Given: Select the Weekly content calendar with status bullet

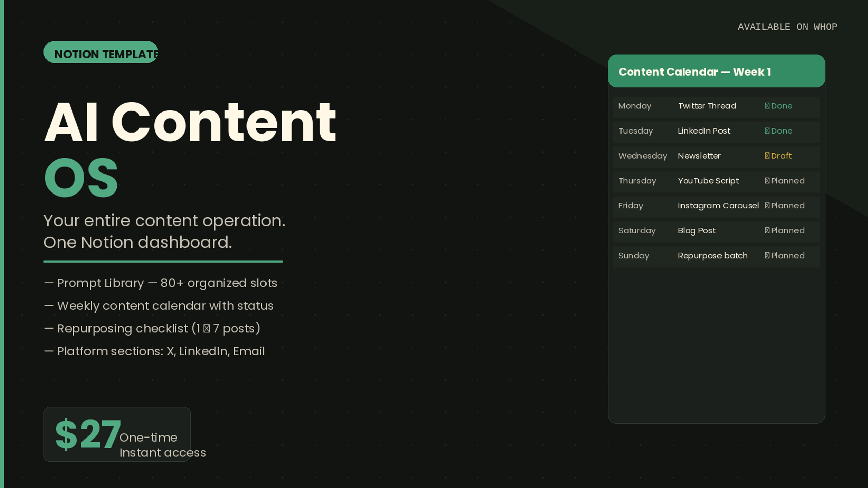Looking at the screenshot, I should [x=158, y=306].
